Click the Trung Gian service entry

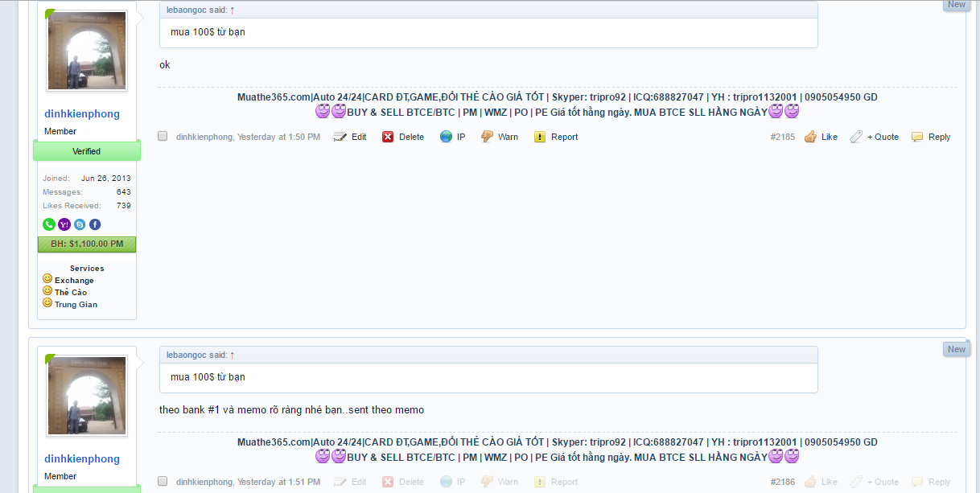tap(76, 305)
